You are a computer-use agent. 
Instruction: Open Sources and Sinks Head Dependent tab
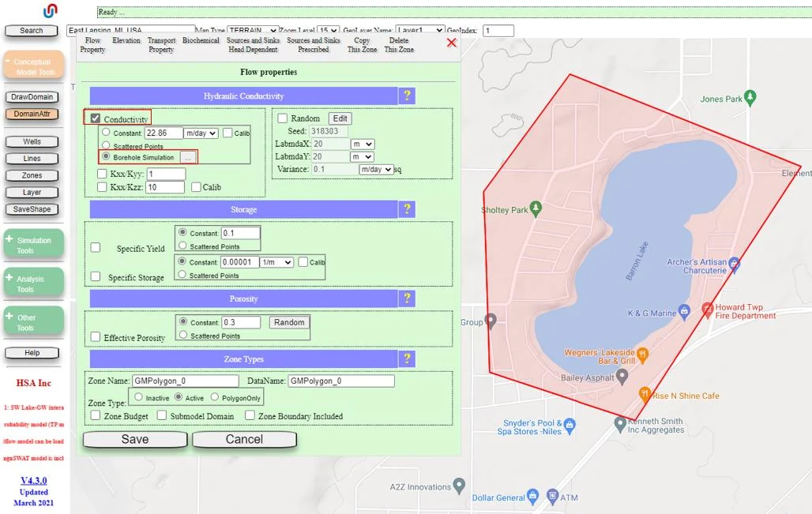point(254,45)
